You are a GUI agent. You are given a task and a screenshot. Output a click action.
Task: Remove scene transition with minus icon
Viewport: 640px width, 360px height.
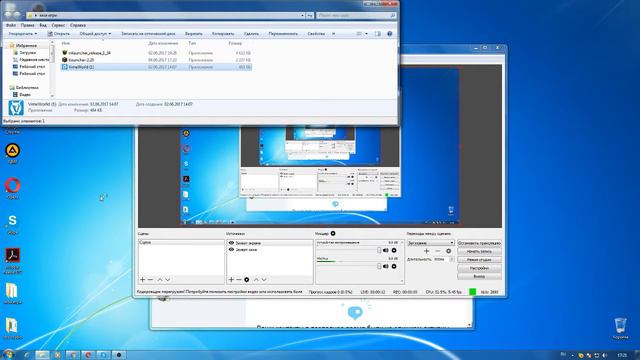[x=438, y=251]
